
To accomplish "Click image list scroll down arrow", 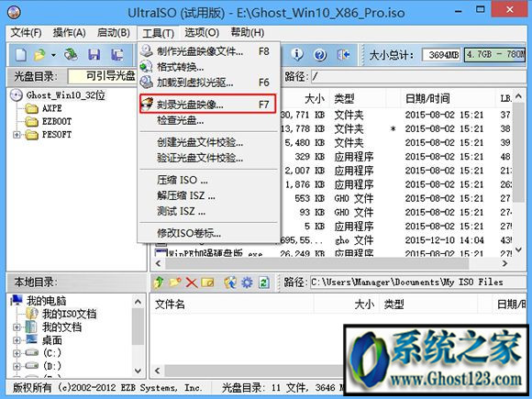I will click(x=519, y=249).
